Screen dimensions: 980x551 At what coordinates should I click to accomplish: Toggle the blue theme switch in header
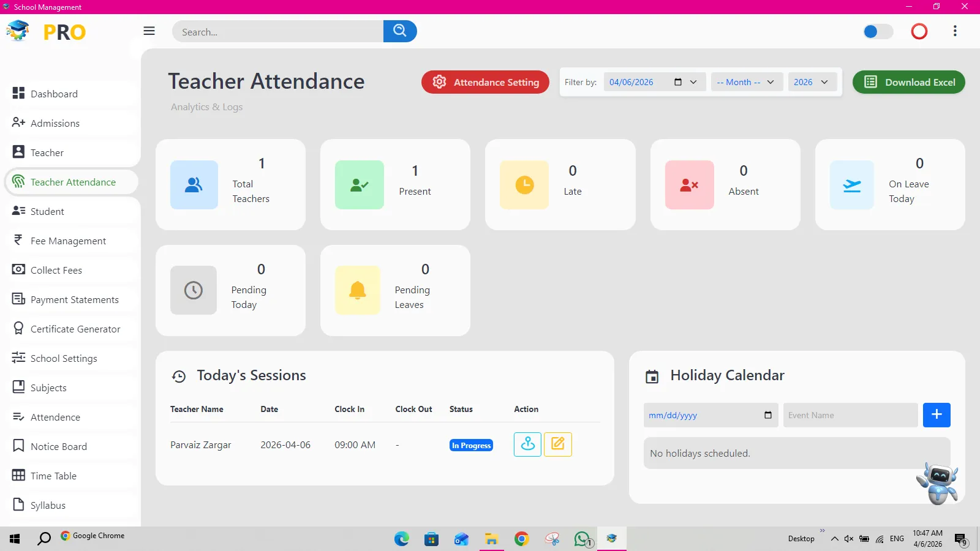click(878, 31)
